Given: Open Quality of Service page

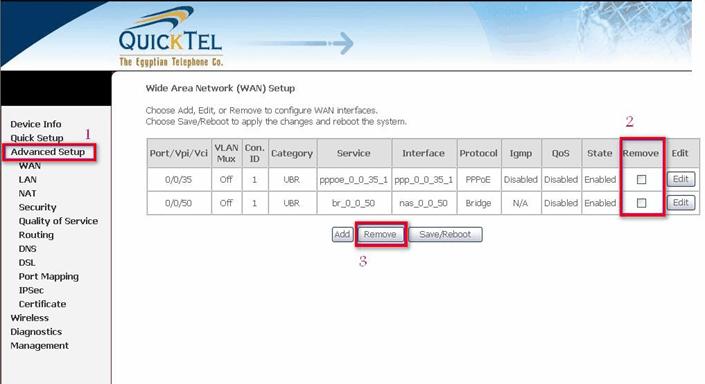Looking at the screenshot, I should 58,221.
